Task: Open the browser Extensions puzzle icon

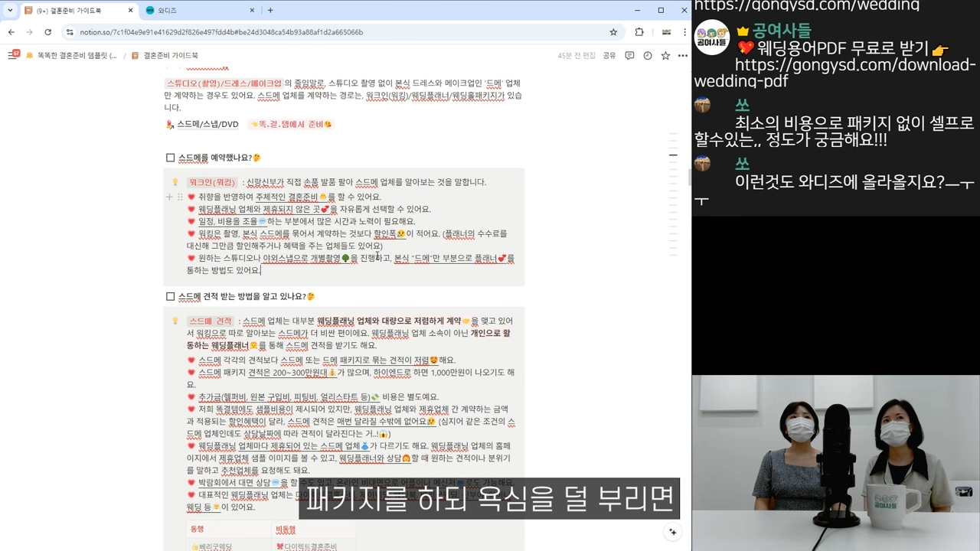Action: [640, 31]
